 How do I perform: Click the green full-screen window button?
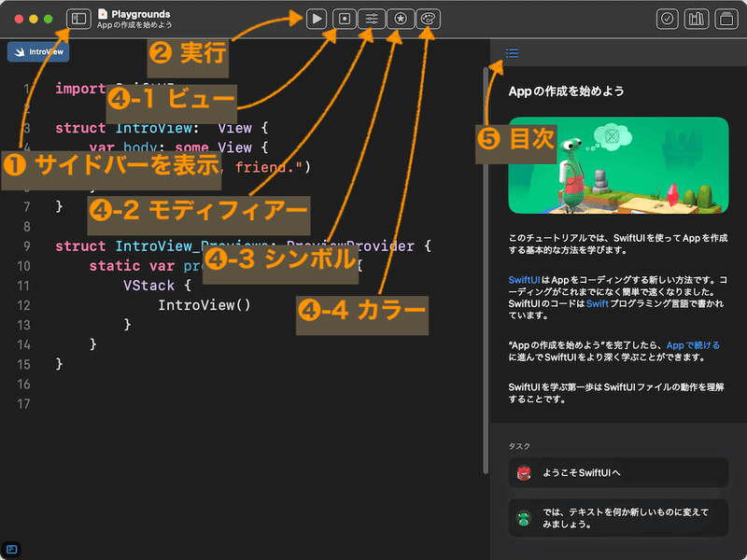pyautogui.click(x=49, y=19)
